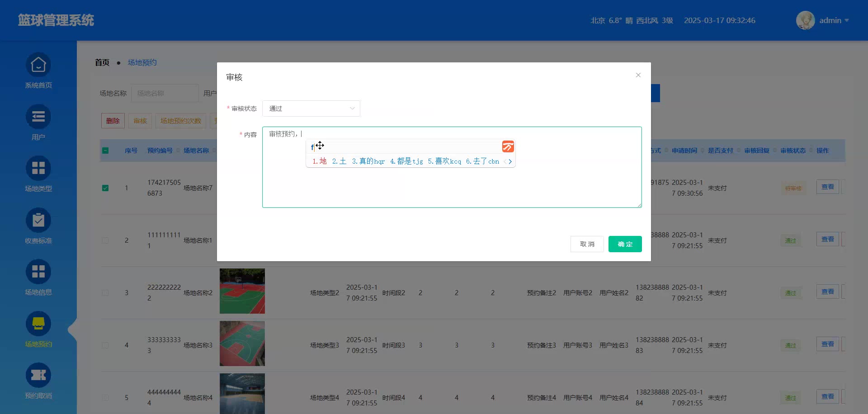Click the 场地预约 sidebar icon

tap(38, 324)
